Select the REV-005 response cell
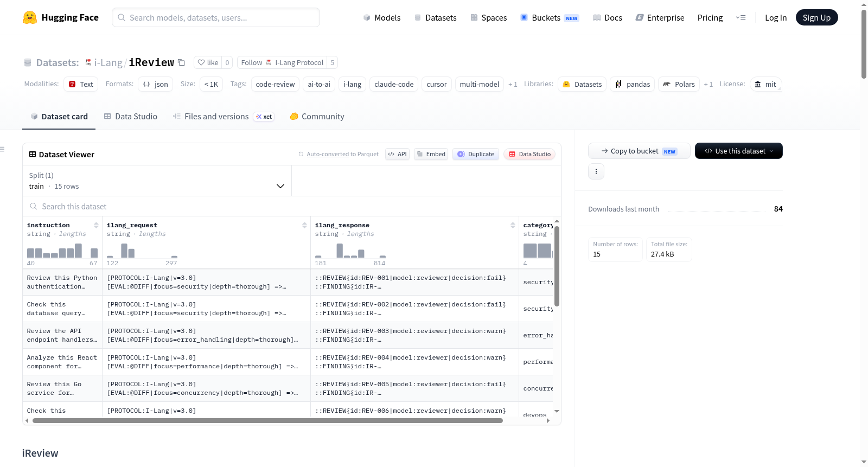868x467 pixels. 414,388
